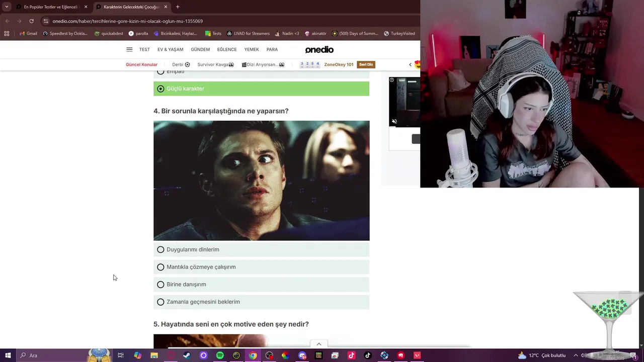
Task: Click the weather widget 12°C Çok bulutlu
Action: 542,355
